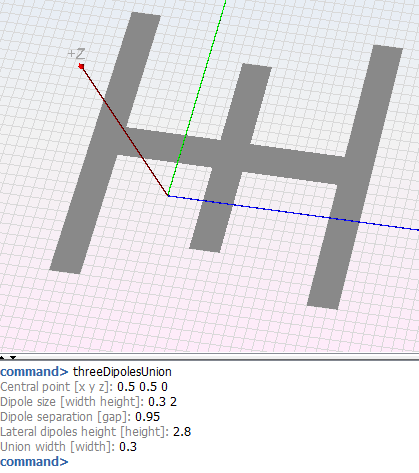Screen dimensions: 419x473
Task: Click the dark red Z axis line
Action: [125, 132]
